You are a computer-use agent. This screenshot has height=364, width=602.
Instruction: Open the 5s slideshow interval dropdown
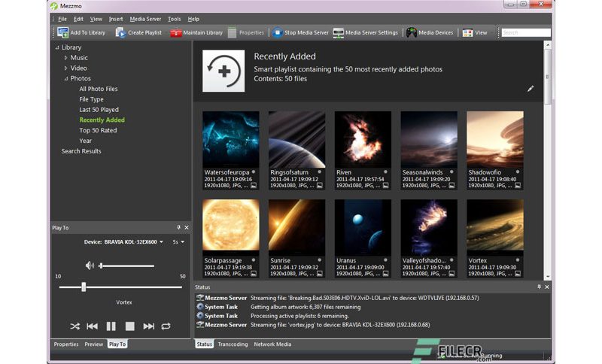[182, 242]
